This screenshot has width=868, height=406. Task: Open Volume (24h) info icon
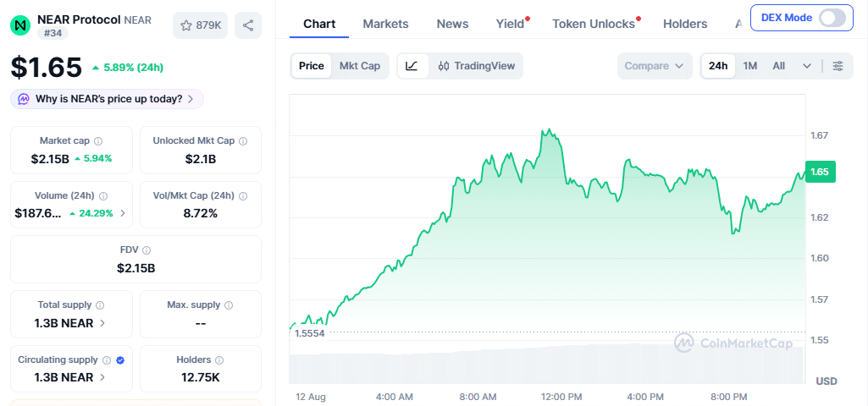tap(103, 195)
